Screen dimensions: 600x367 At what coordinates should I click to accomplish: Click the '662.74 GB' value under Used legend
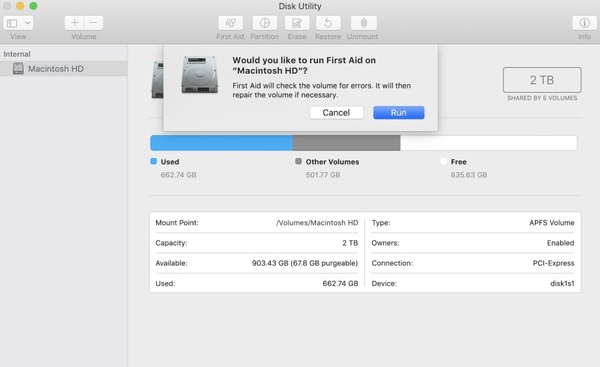(178, 175)
